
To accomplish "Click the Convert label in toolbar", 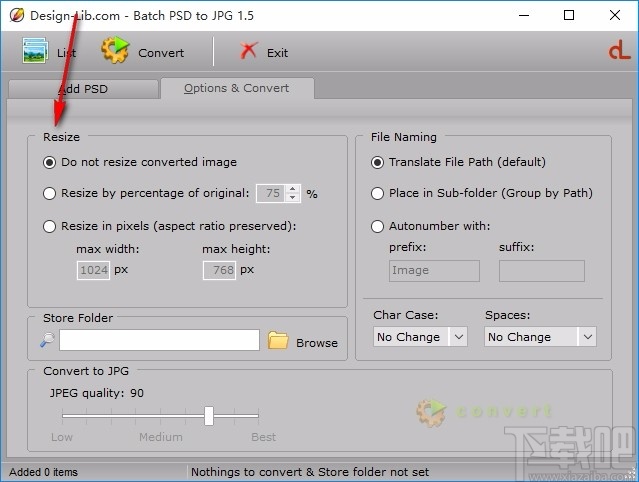I will coord(161,53).
